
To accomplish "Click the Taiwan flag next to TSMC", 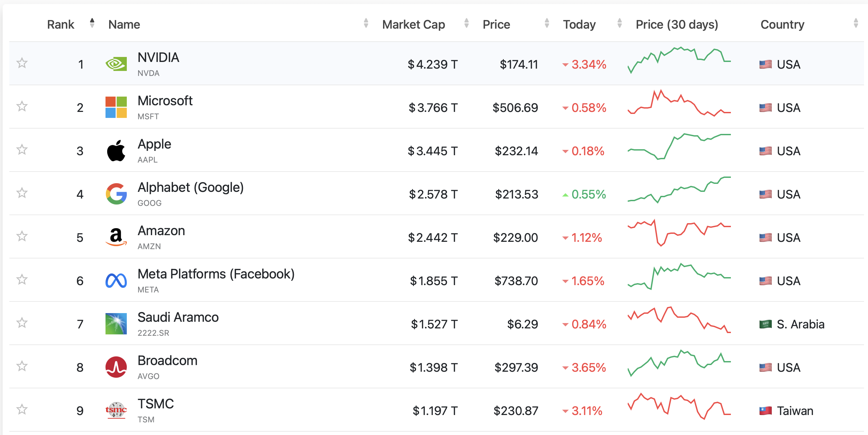I will coord(765,411).
